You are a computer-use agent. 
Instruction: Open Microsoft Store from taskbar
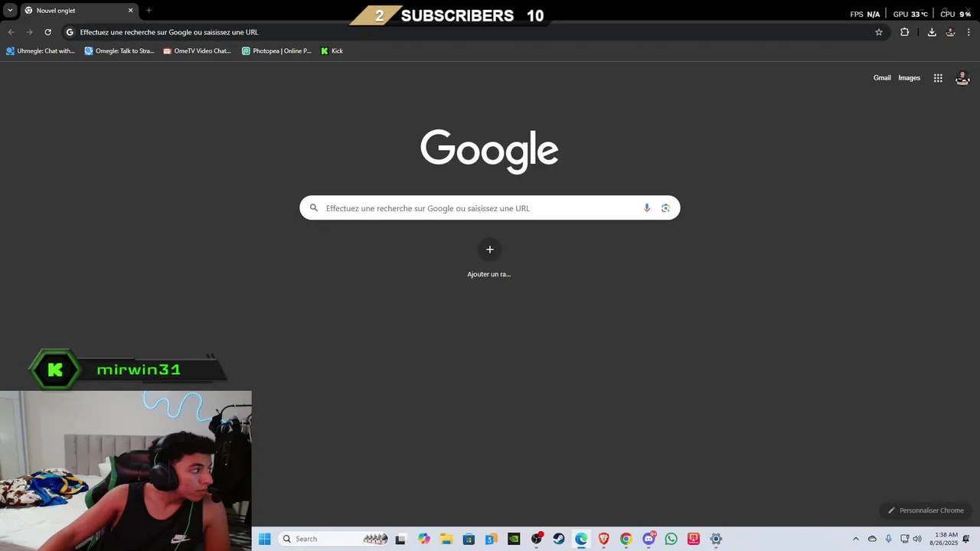click(x=469, y=539)
